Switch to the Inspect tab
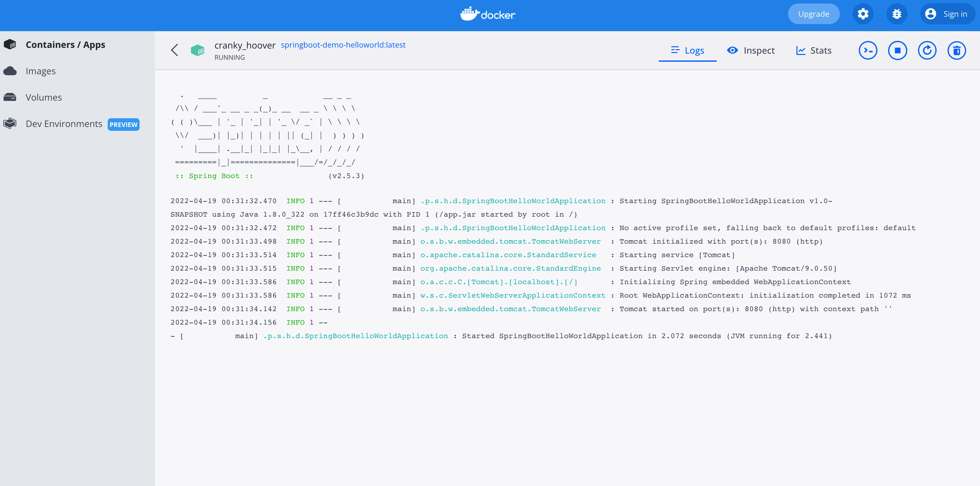Viewport: 980px width, 486px height. click(x=751, y=50)
